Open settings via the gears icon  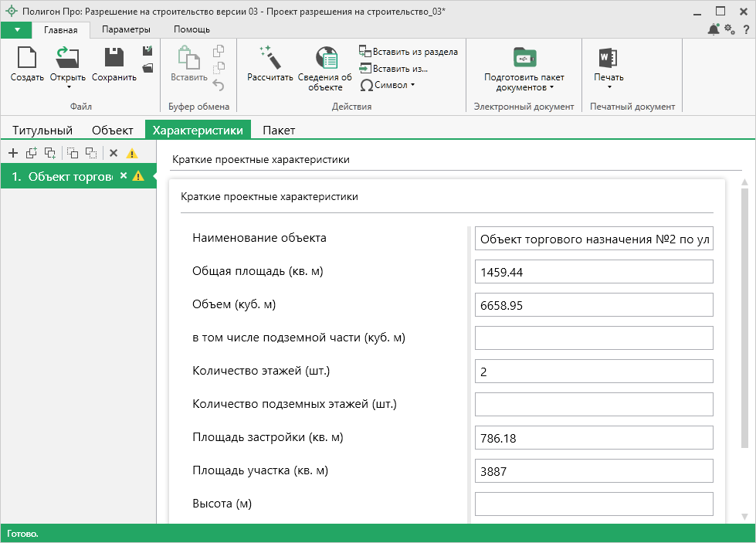[730, 29]
